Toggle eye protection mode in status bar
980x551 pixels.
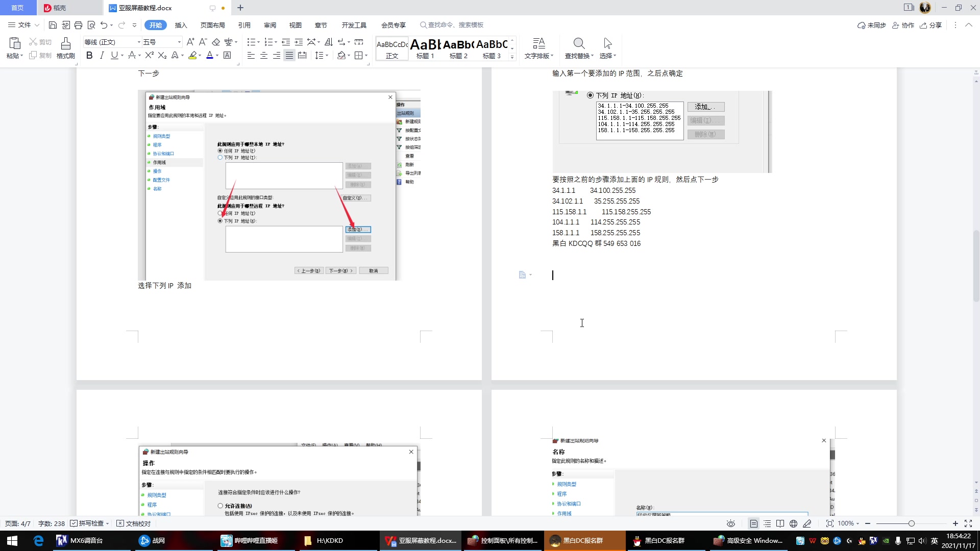(731, 523)
